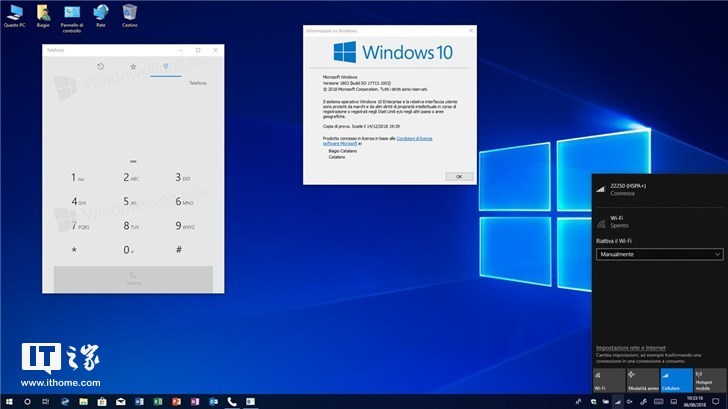Dial digit 5 JKL on the keypad
This screenshot has height=409, width=728.
[x=130, y=201]
